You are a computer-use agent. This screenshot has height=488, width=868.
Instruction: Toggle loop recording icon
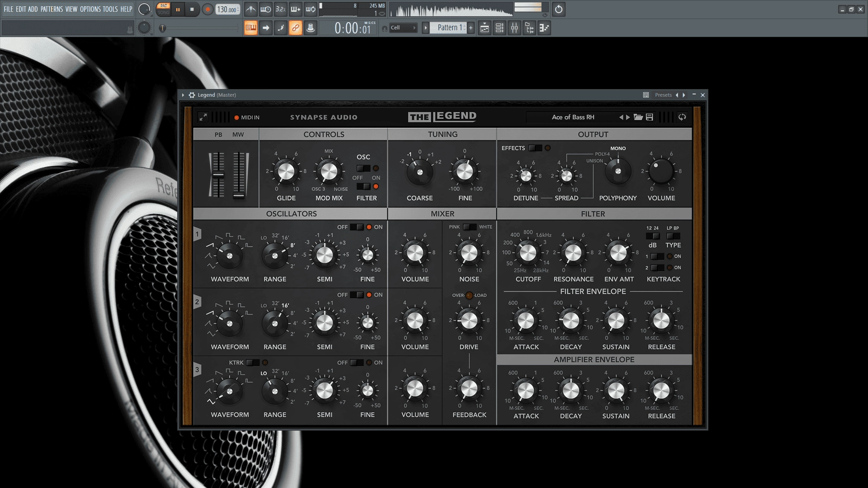tap(310, 9)
